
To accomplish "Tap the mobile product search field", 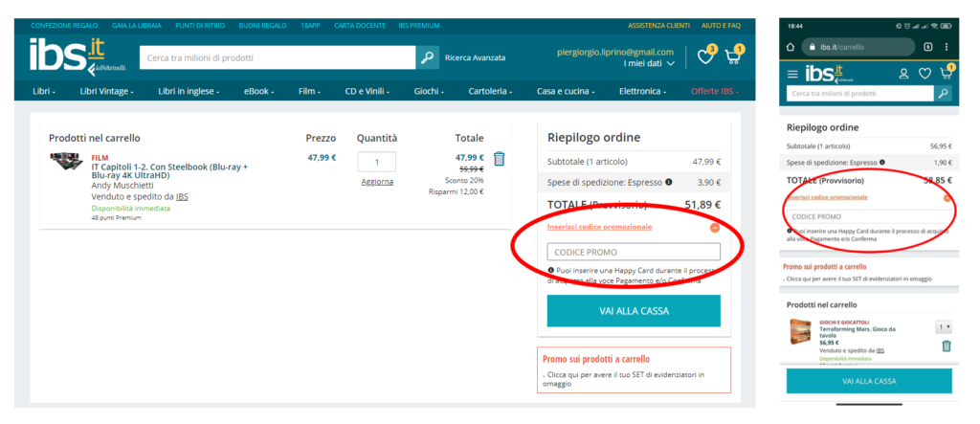I will [x=860, y=94].
